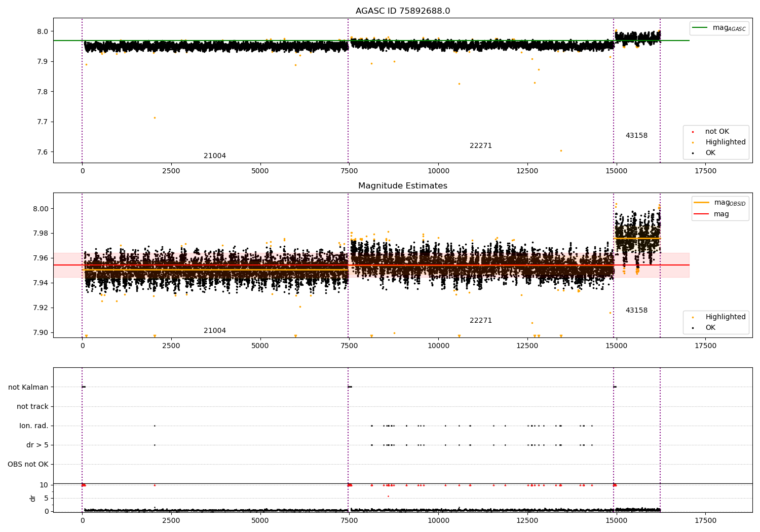760x532 pixels.
Task: Click the 7.94 y-tick in the middle panel
Action: pos(41,283)
